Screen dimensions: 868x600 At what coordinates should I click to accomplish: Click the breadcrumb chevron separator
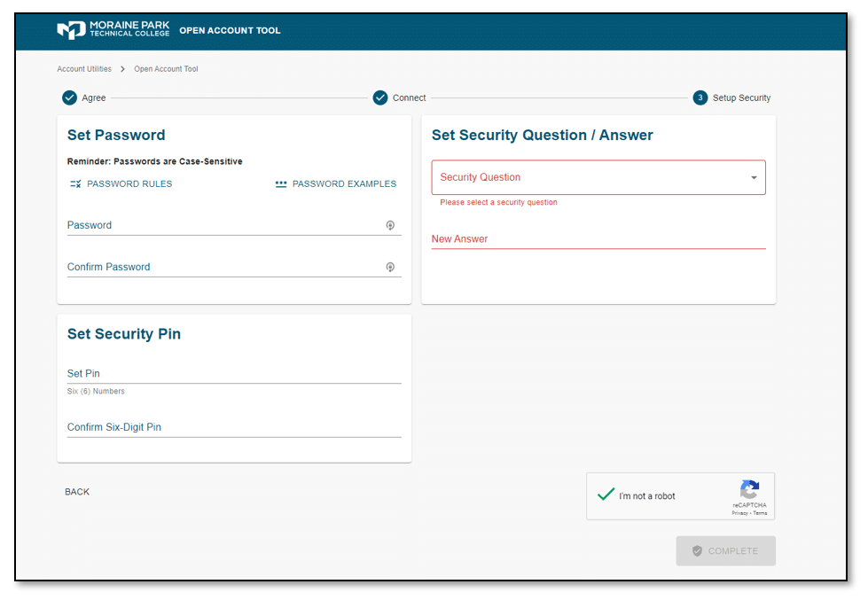pyautogui.click(x=122, y=69)
